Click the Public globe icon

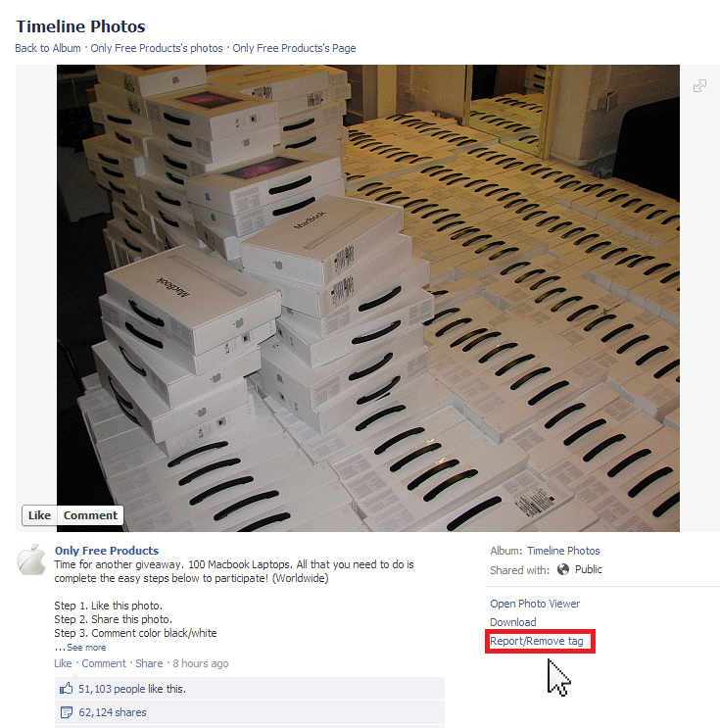click(x=563, y=569)
